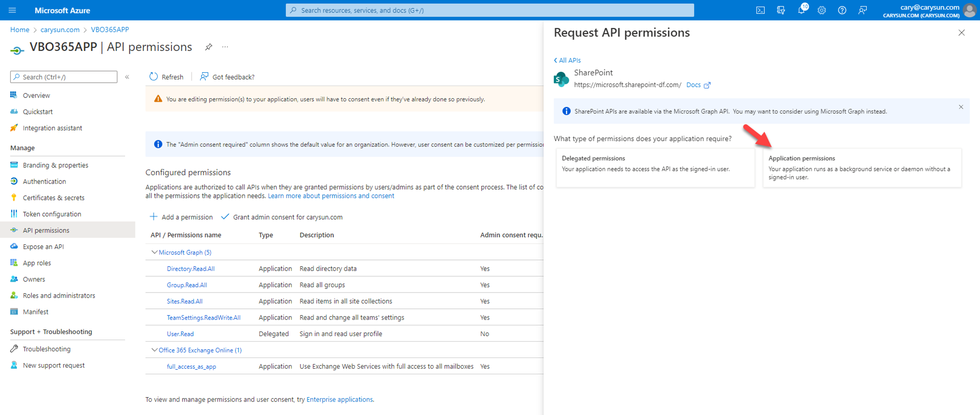980x415 pixels.
Task: Go to VBO365APP breadcrumb
Action: (x=110, y=30)
